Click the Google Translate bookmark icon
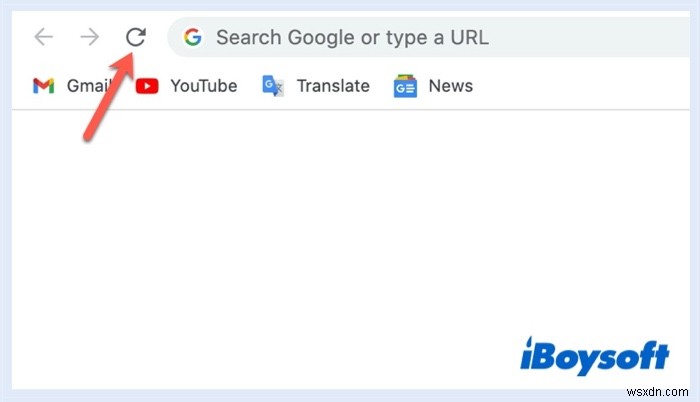 point(274,86)
